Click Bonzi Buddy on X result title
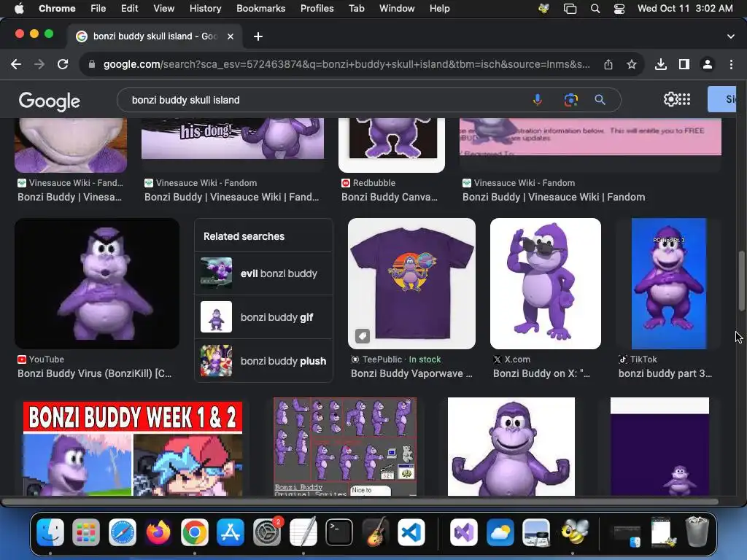Image resolution: width=747 pixels, height=560 pixels. coord(541,373)
